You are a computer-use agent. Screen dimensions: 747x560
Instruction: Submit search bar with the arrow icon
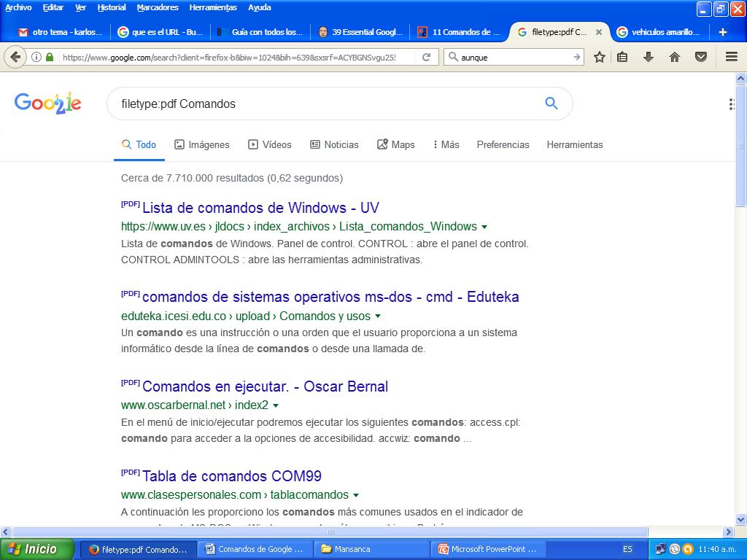coord(577,57)
